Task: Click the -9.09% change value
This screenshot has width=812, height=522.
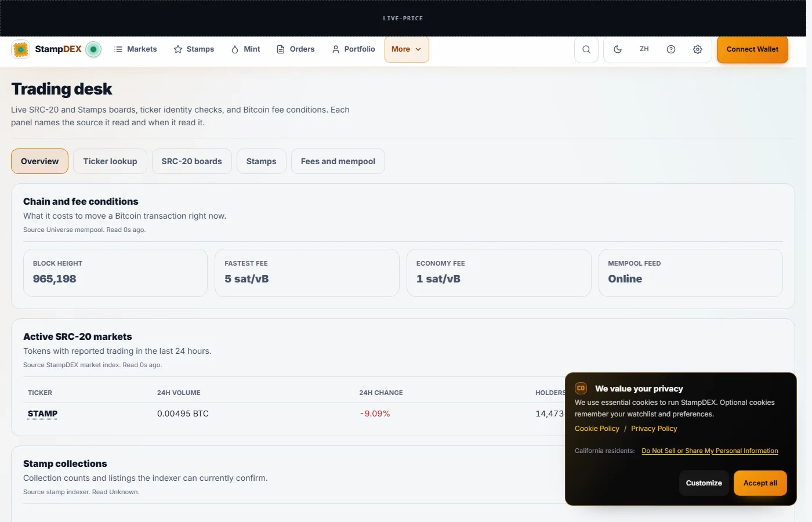Action: (x=375, y=414)
